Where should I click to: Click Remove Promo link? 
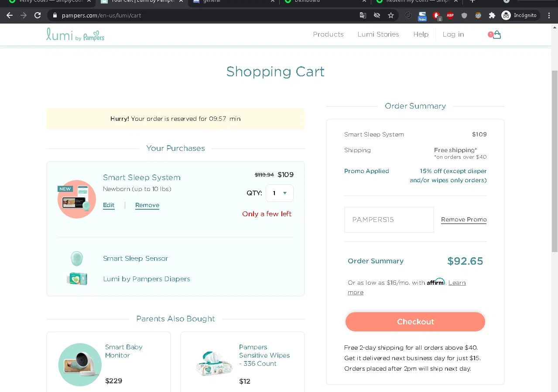[464, 220]
